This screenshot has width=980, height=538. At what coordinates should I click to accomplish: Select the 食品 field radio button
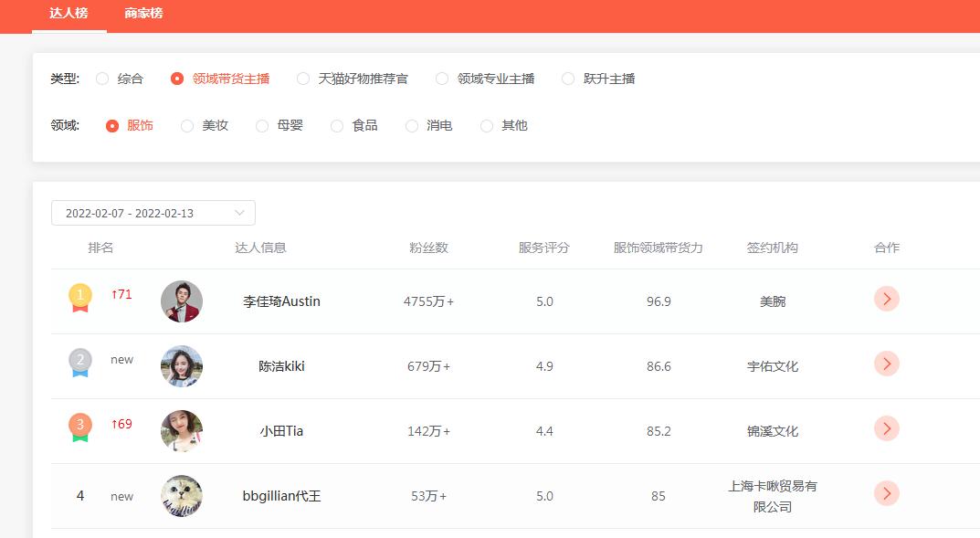pyautogui.click(x=336, y=126)
